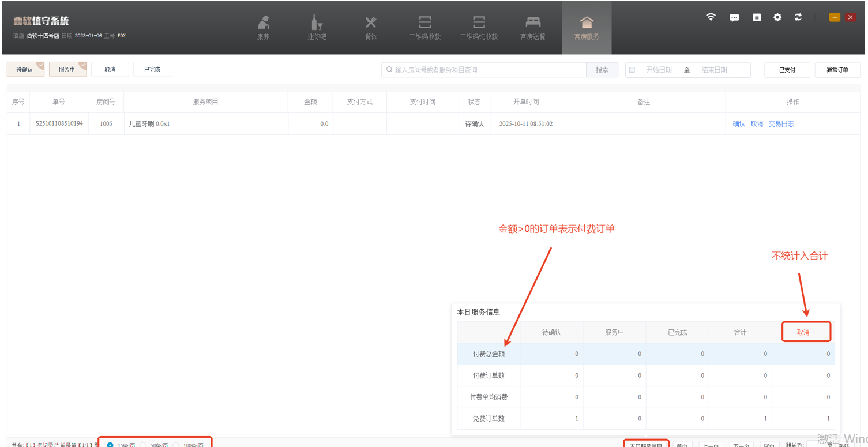Click the chat message icon
The image size is (868, 447).
(734, 17)
